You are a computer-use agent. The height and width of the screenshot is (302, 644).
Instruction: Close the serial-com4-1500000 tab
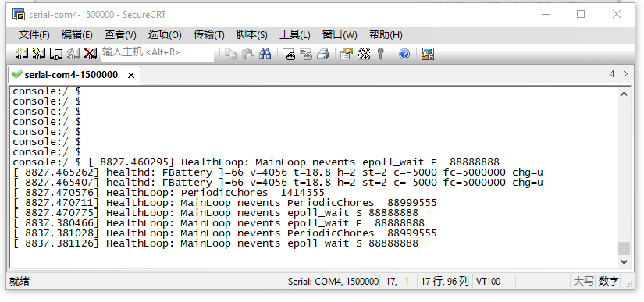pyautogui.click(x=131, y=75)
